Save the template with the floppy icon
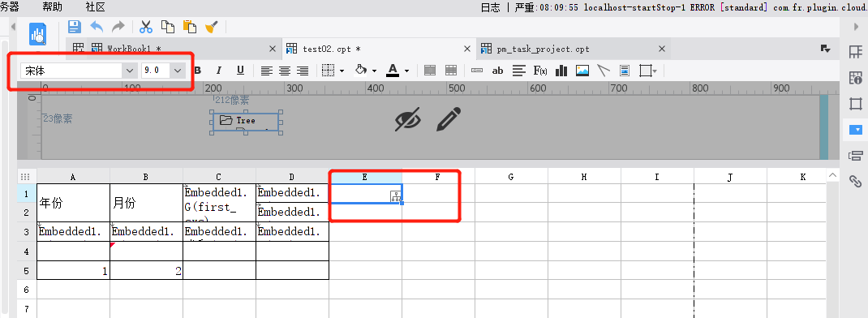 (x=75, y=27)
